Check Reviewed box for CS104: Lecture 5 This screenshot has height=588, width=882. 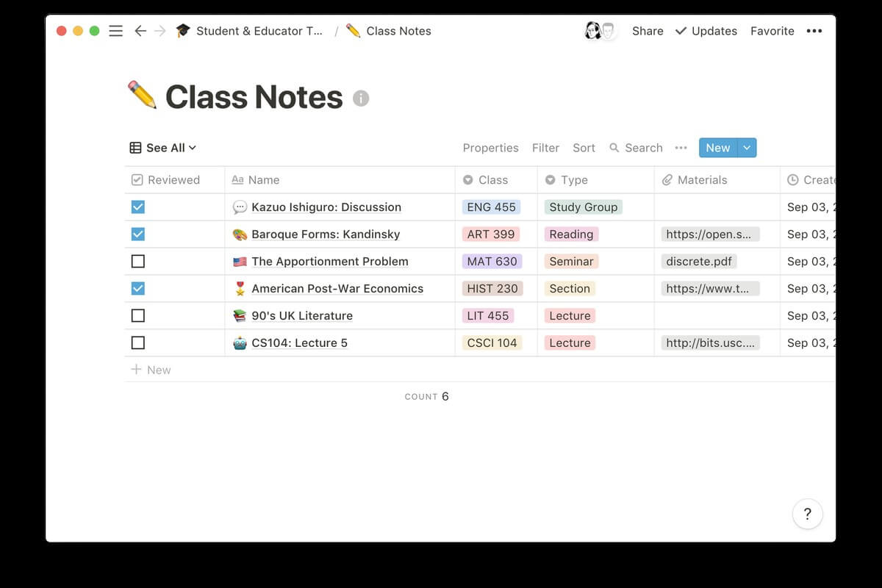137,343
